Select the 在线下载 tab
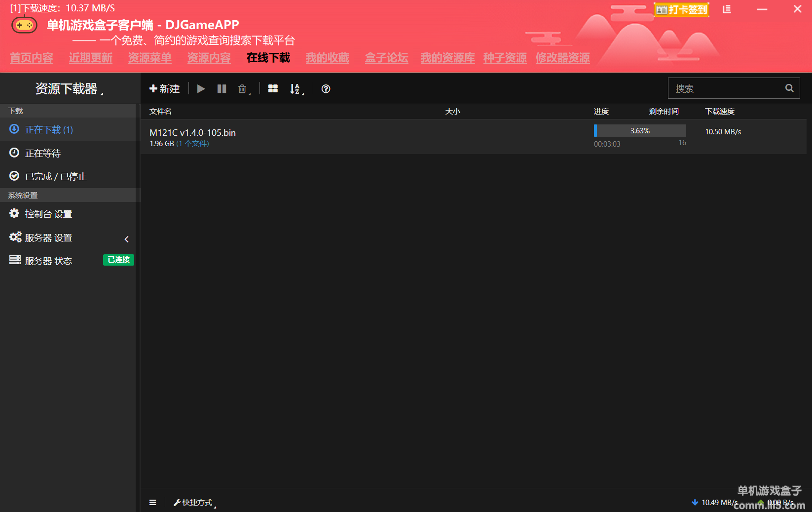The image size is (812, 512). (x=268, y=58)
